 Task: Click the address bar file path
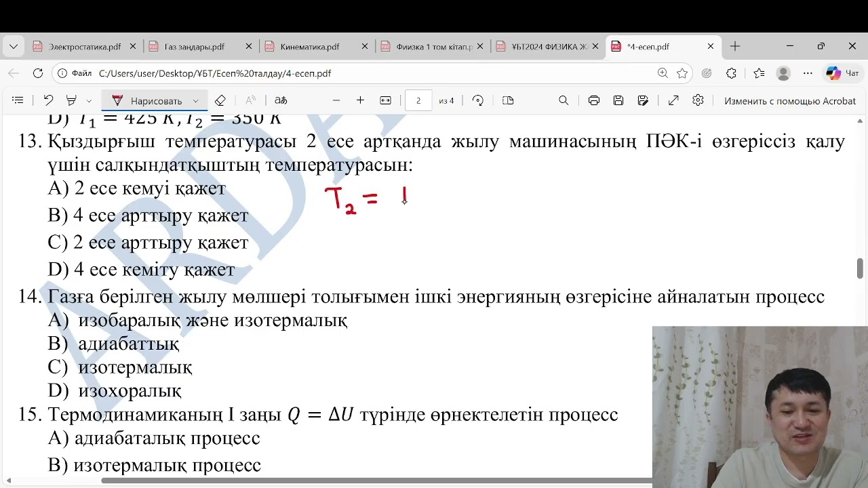[x=215, y=73]
